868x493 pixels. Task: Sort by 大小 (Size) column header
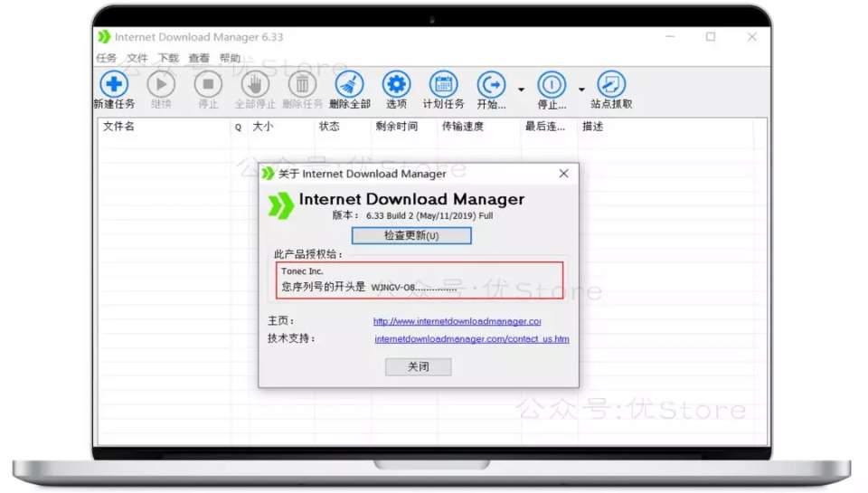(263, 127)
